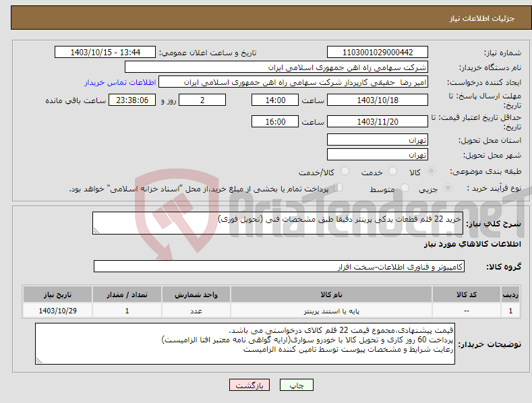
Task: Click the delivery province تهران field
Action: [378, 139]
